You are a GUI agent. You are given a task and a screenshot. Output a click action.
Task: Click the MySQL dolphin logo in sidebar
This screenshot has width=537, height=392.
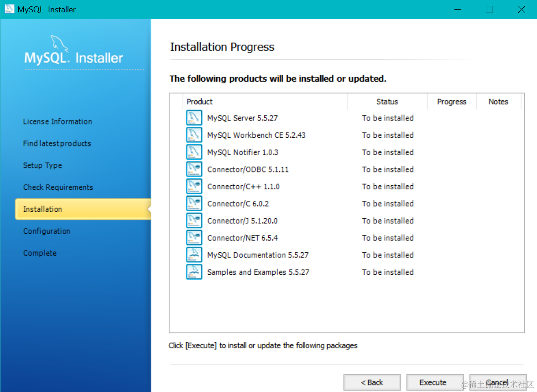click(x=60, y=44)
